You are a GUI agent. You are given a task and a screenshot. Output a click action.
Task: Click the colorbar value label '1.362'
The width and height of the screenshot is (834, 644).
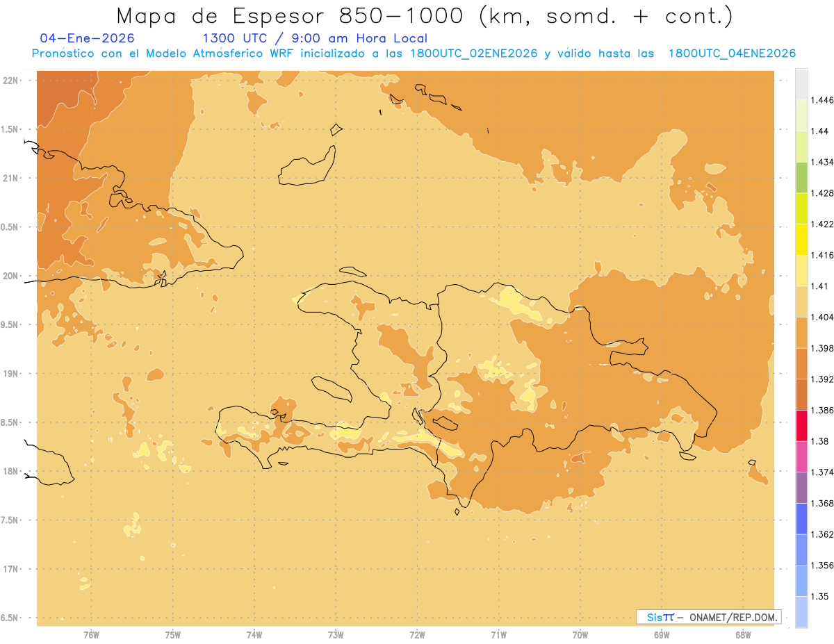point(822,534)
